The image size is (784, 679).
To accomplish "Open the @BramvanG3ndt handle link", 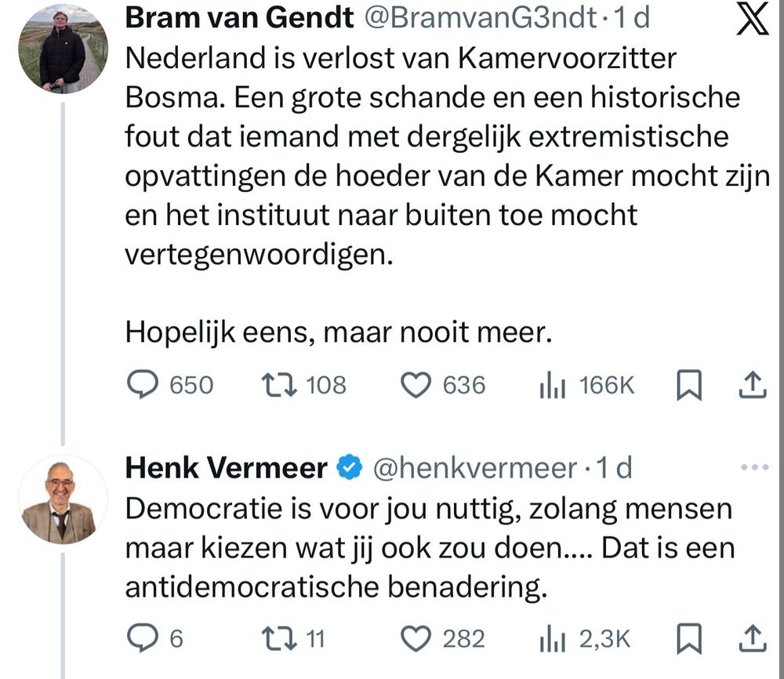I will (x=481, y=19).
